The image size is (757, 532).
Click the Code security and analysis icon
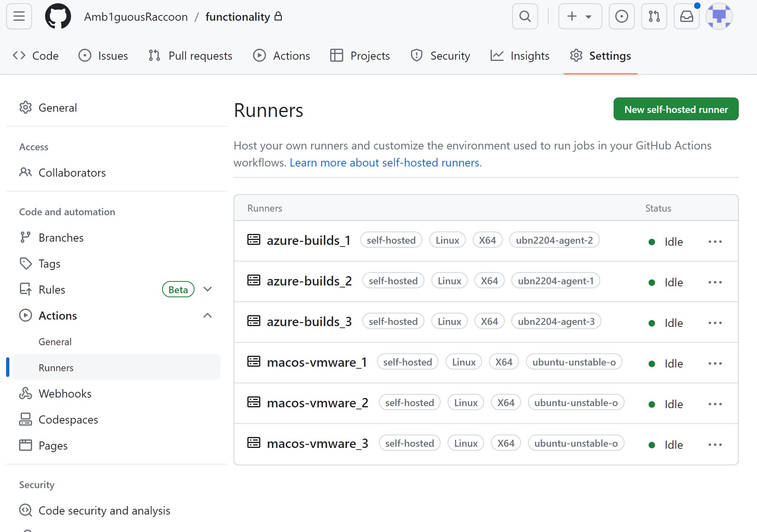[26, 510]
